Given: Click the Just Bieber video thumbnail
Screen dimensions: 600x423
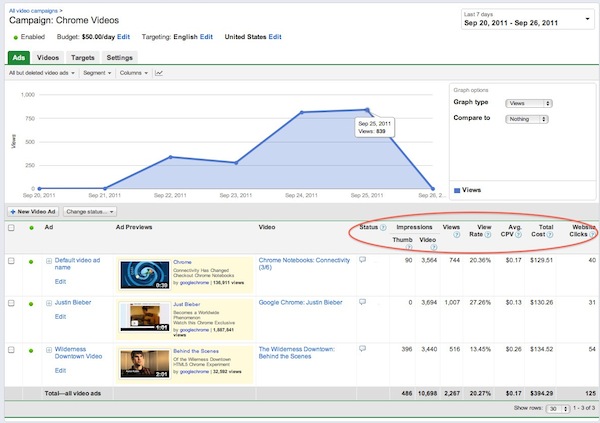Looking at the screenshot, I should click(145, 317).
